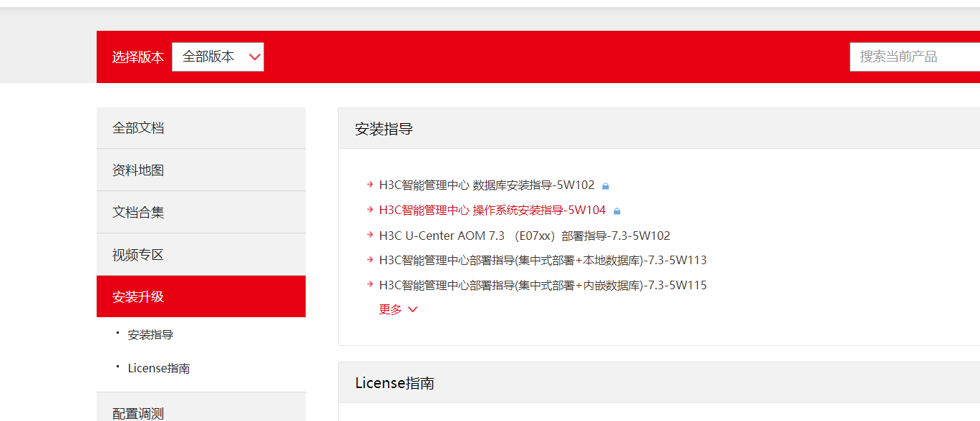Click arrow bullet before U-Center AOM 7.3
The height and width of the screenshot is (421, 980).
[370, 234]
